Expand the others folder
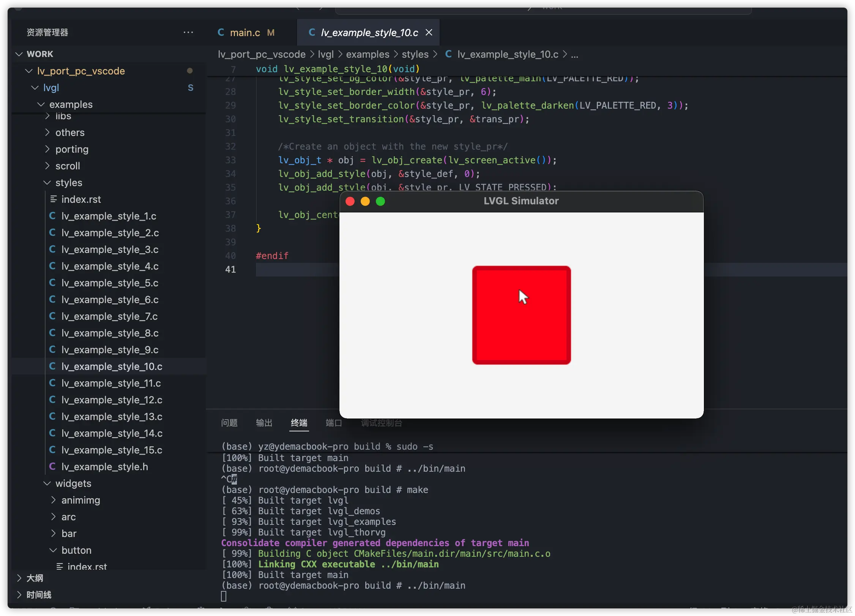This screenshot has height=616, width=855. (47, 132)
